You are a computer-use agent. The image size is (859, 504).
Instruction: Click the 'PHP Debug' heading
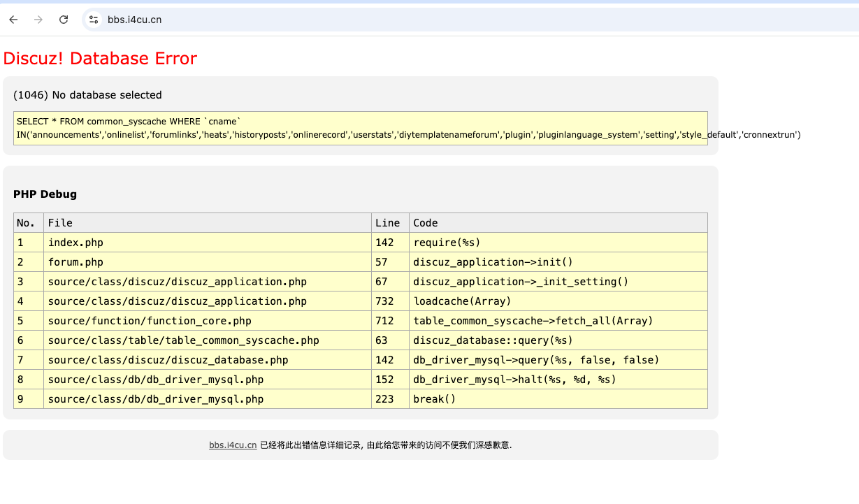(x=45, y=194)
